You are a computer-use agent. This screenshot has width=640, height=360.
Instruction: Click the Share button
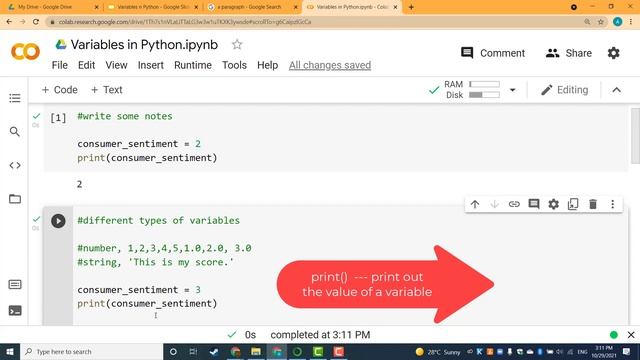click(x=569, y=53)
